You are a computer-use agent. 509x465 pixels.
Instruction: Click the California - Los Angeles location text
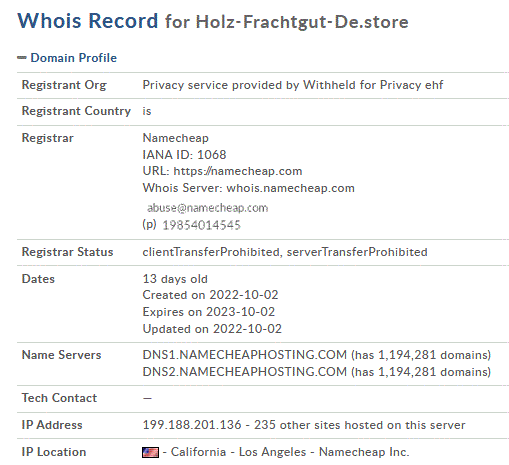pos(238,452)
